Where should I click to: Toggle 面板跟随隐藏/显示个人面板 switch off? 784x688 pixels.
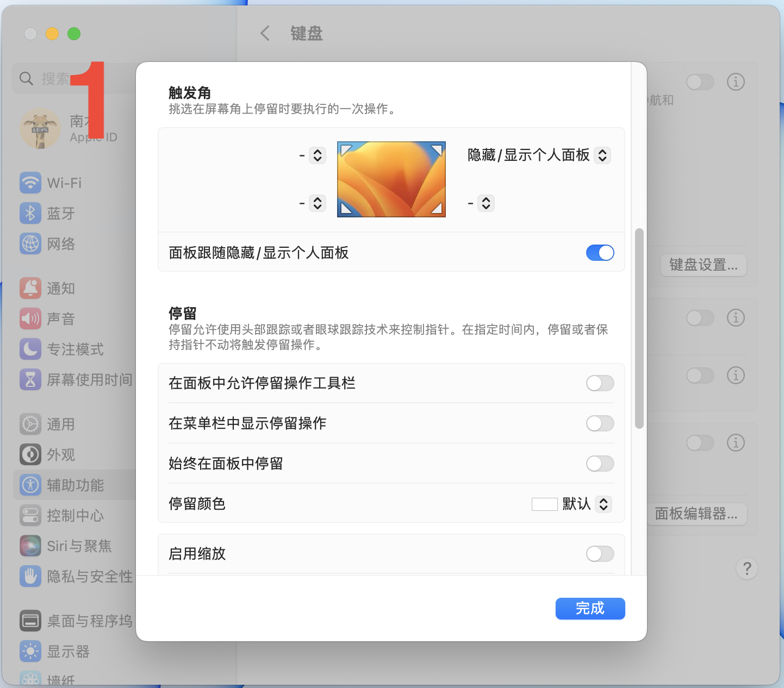coord(600,253)
